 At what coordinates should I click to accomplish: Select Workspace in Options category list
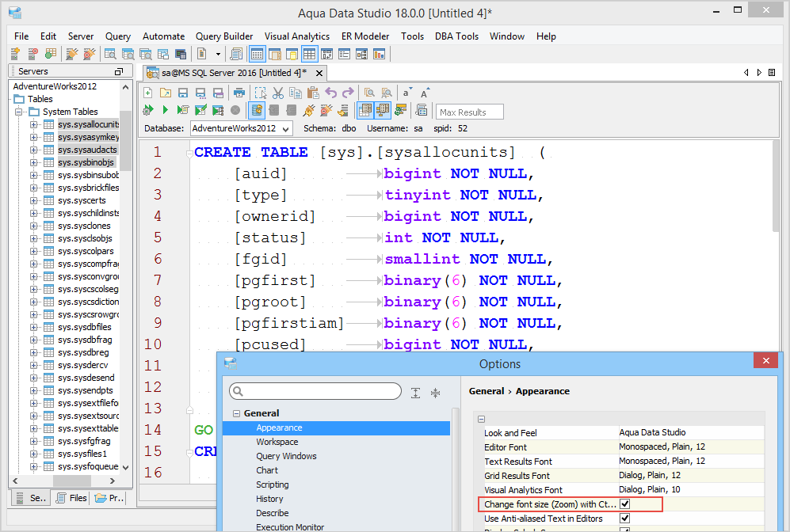click(277, 442)
